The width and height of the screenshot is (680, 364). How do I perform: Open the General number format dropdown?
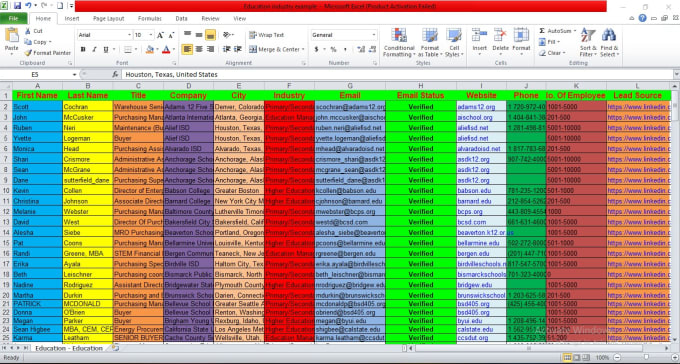[x=374, y=35]
